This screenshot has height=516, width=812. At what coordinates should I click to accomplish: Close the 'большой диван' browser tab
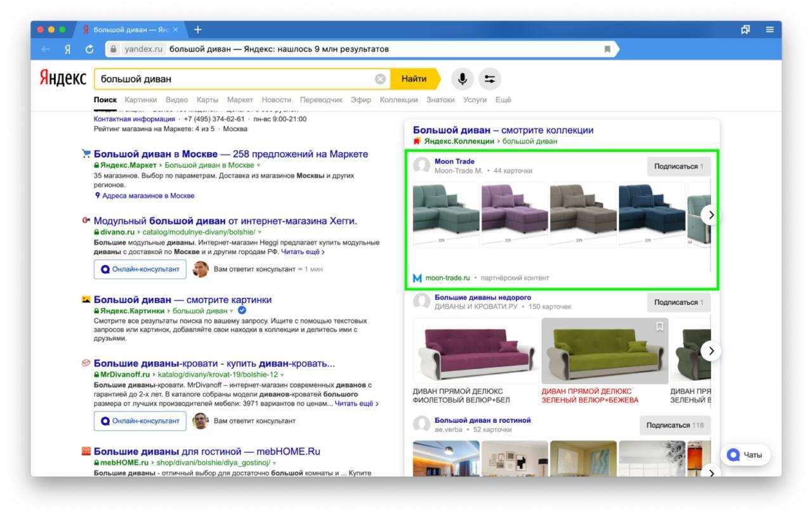coord(176,30)
